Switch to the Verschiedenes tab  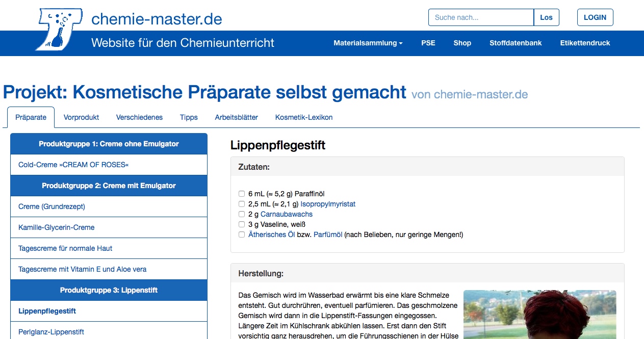[x=139, y=117]
